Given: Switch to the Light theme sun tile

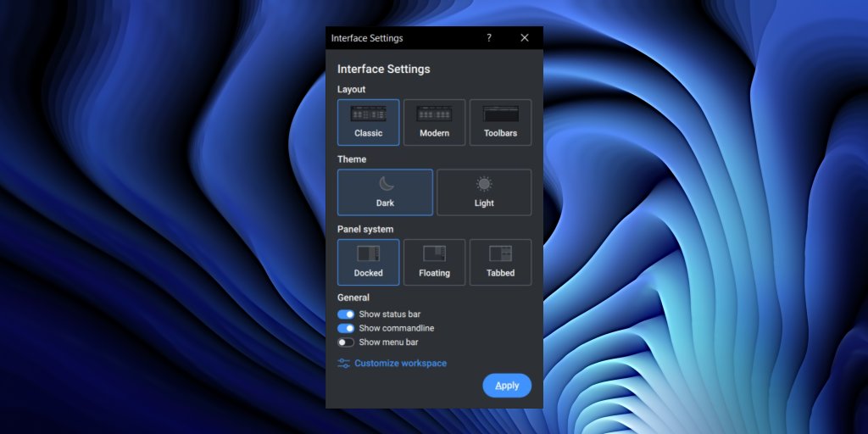Looking at the screenshot, I should point(484,192).
